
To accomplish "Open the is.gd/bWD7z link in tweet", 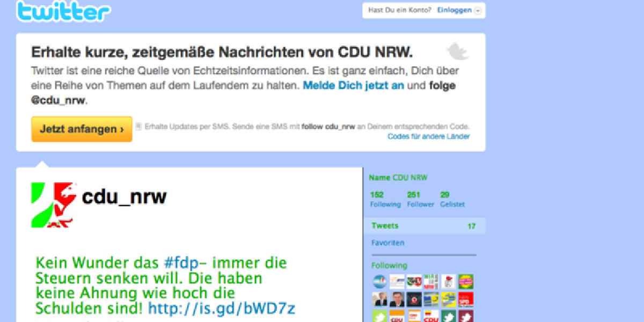I will point(221,308).
